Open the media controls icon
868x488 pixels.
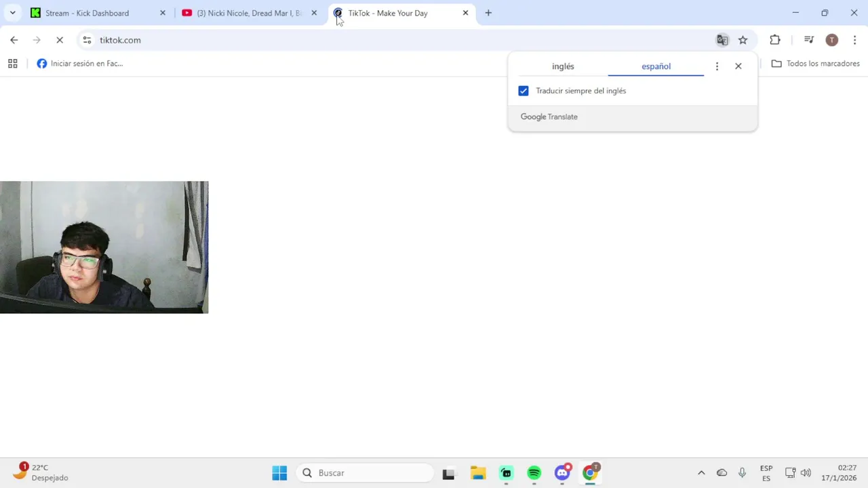pos(809,40)
